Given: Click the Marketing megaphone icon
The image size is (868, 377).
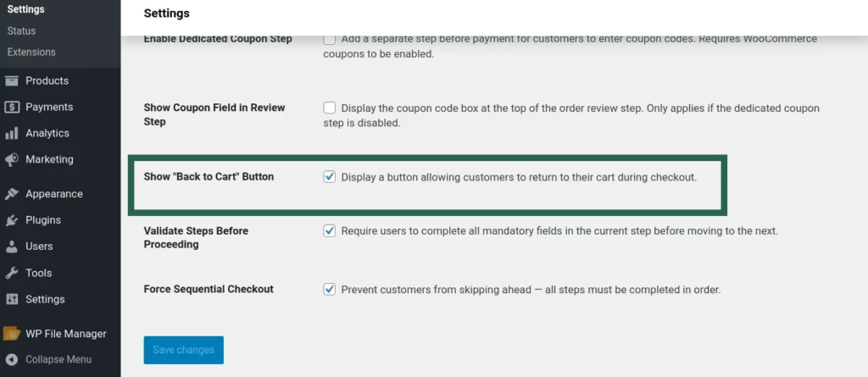Looking at the screenshot, I should [12, 160].
